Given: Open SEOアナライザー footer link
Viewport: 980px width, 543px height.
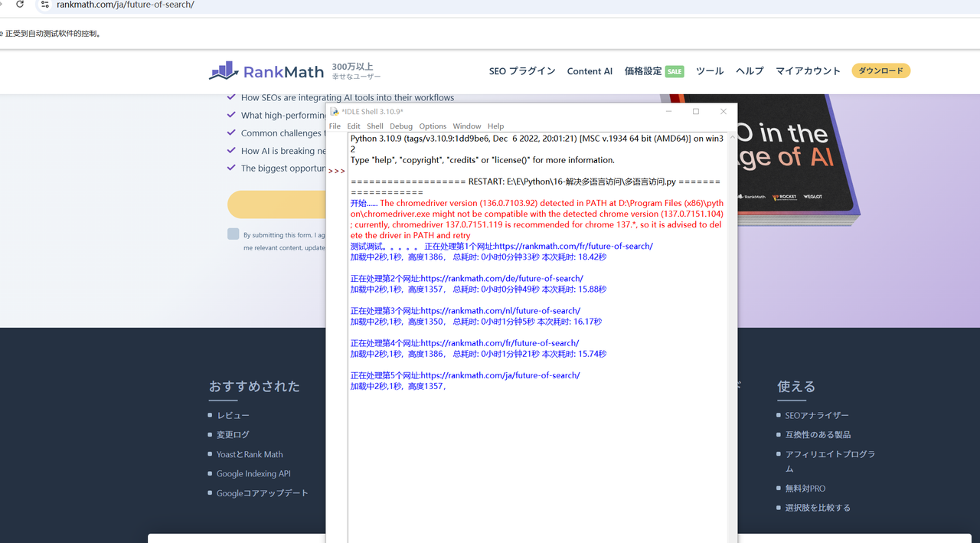Looking at the screenshot, I should [x=817, y=415].
